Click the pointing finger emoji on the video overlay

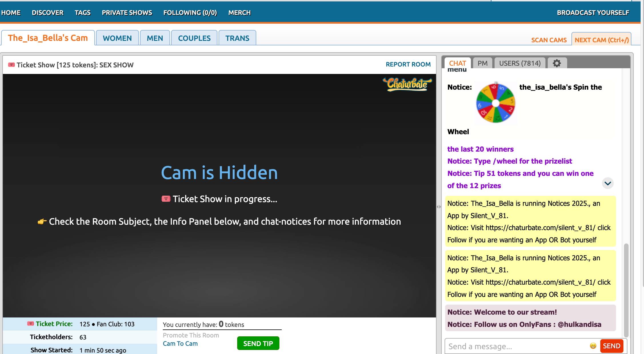42,221
